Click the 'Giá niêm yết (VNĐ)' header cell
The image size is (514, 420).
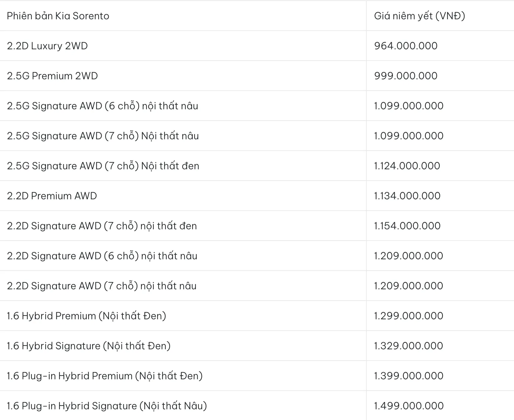[419, 16]
